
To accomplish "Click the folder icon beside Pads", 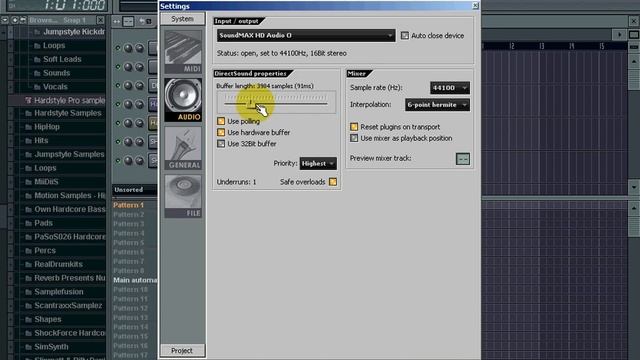I will coord(29,223).
